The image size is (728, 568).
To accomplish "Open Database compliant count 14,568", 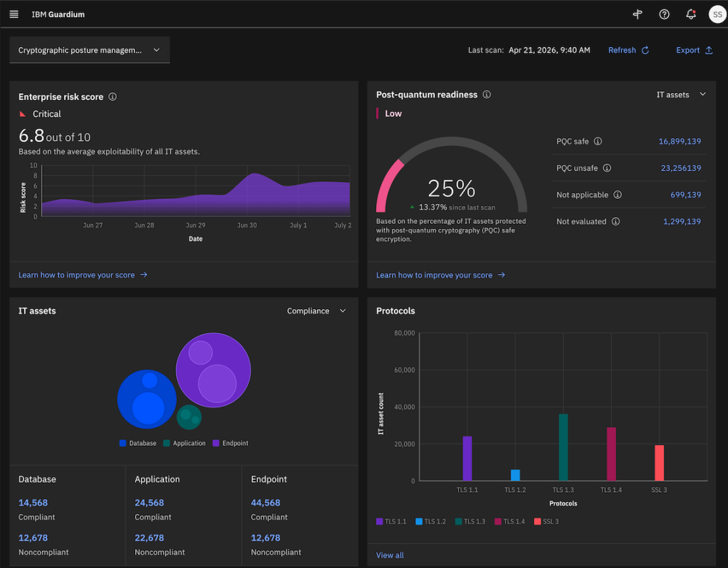I will (x=33, y=503).
